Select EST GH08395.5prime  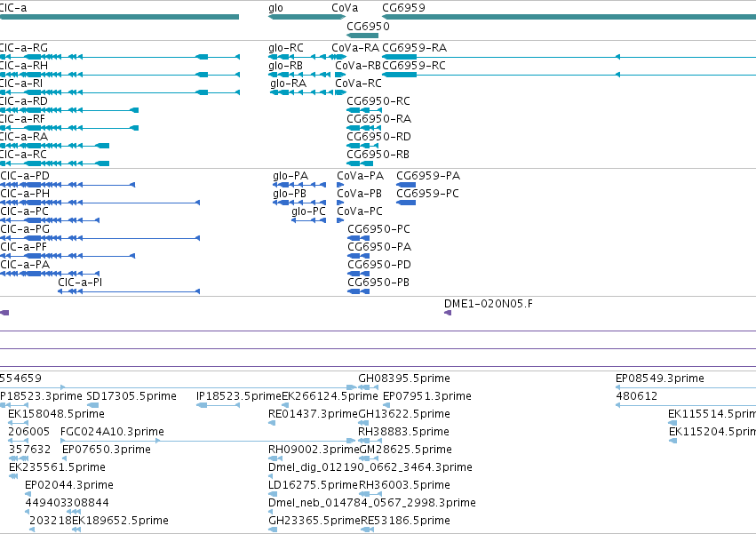pos(369,387)
